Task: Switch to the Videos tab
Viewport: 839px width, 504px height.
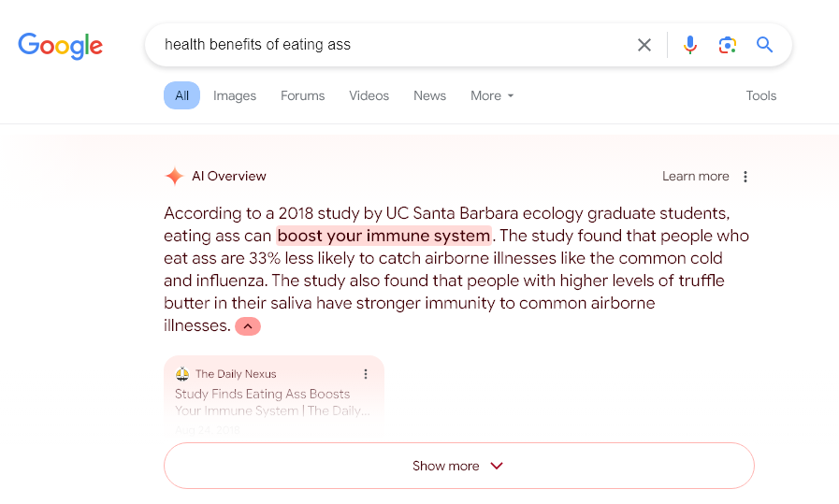Action: (369, 95)
